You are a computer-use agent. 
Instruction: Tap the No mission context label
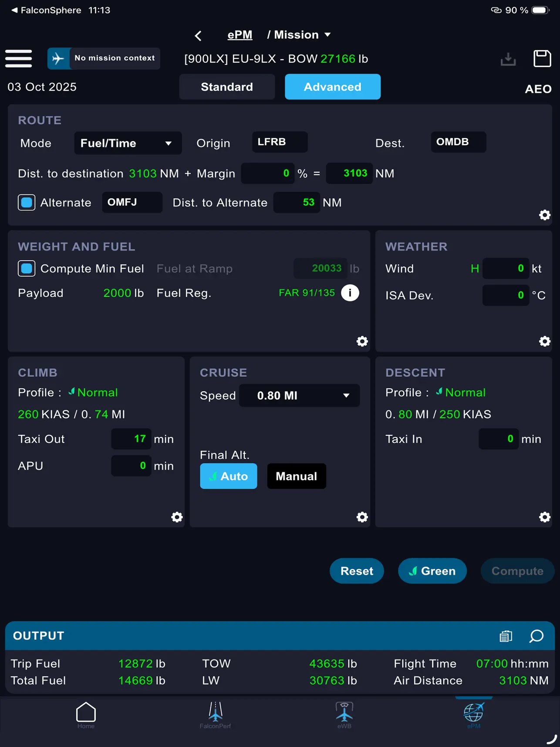pyautogui.click(x=115, y=58)
